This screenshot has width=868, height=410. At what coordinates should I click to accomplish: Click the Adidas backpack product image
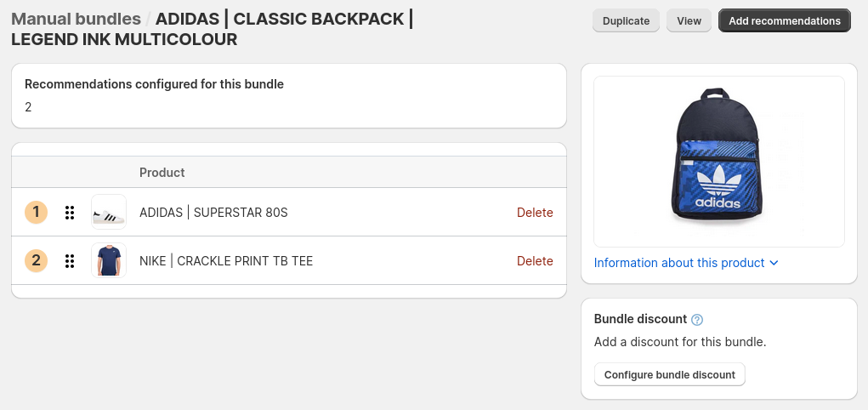[x=719, y=162]
